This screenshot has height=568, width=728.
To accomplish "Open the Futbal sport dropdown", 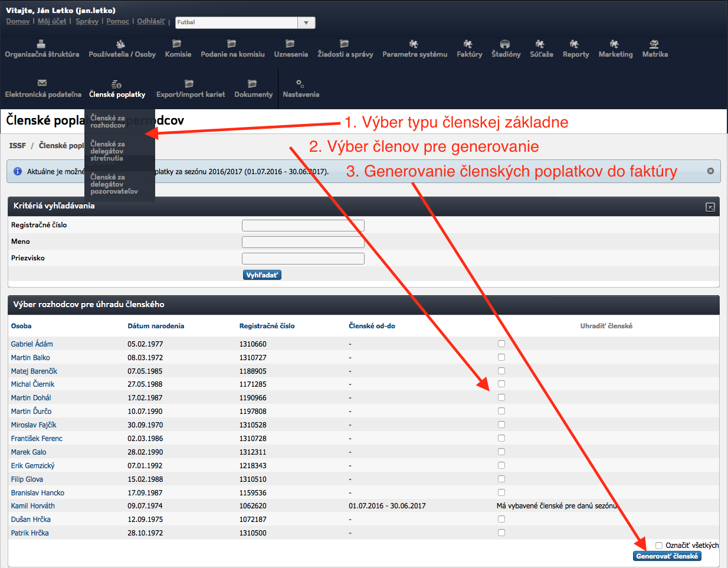I will (x=306, y=22).
